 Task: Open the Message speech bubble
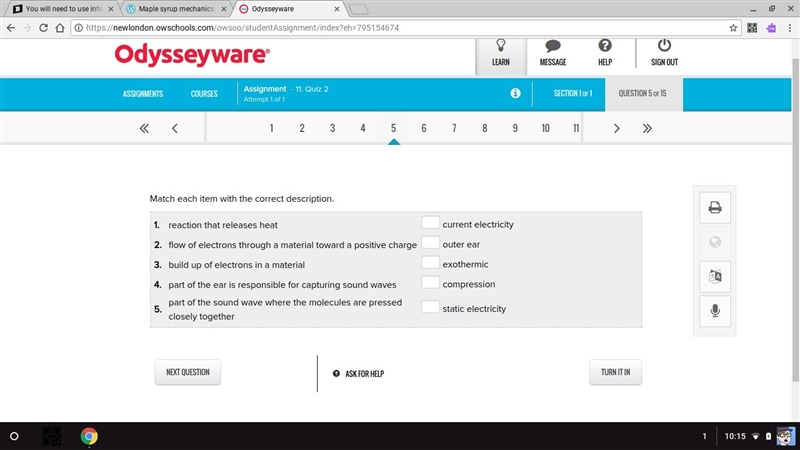click(x=553, y=46)
